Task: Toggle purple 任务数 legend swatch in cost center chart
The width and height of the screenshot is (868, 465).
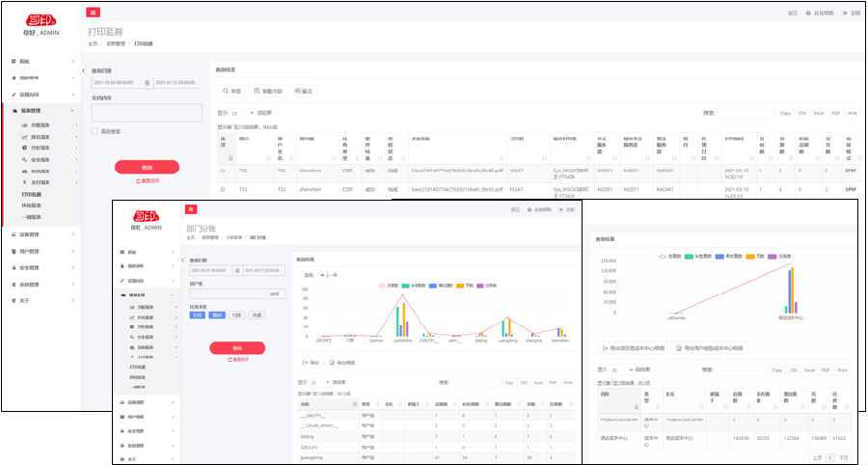Action: coord(773,257)
